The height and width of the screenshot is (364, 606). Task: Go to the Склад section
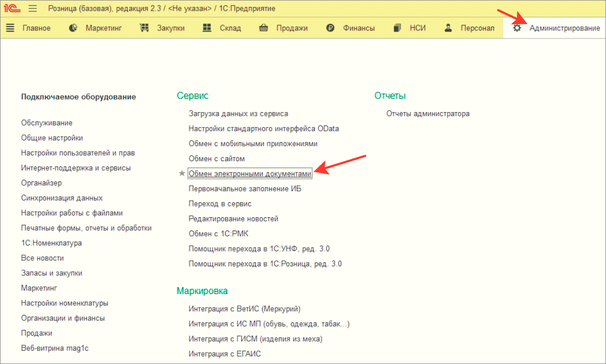click(230, 28)
